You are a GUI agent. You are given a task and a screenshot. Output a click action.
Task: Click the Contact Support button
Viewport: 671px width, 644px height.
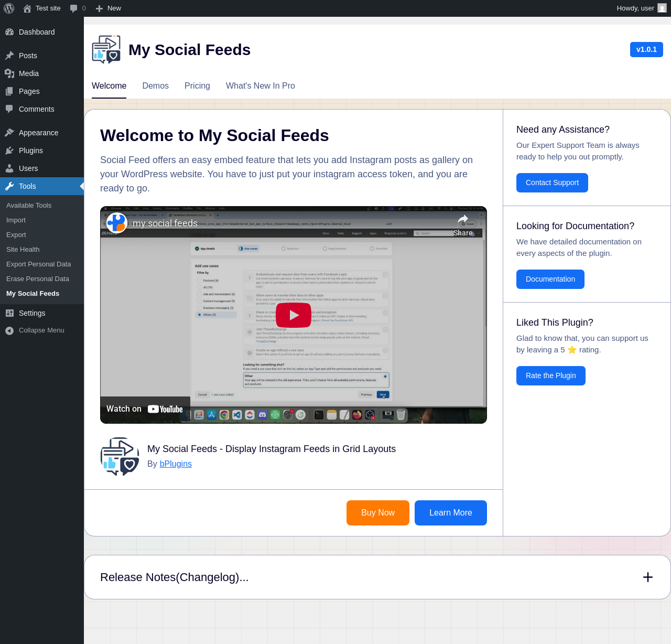(552, 183)
